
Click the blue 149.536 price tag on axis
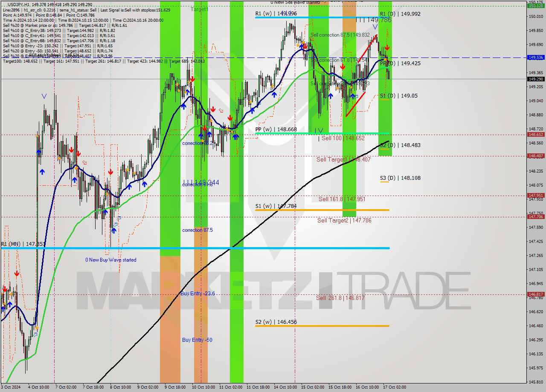536,57
